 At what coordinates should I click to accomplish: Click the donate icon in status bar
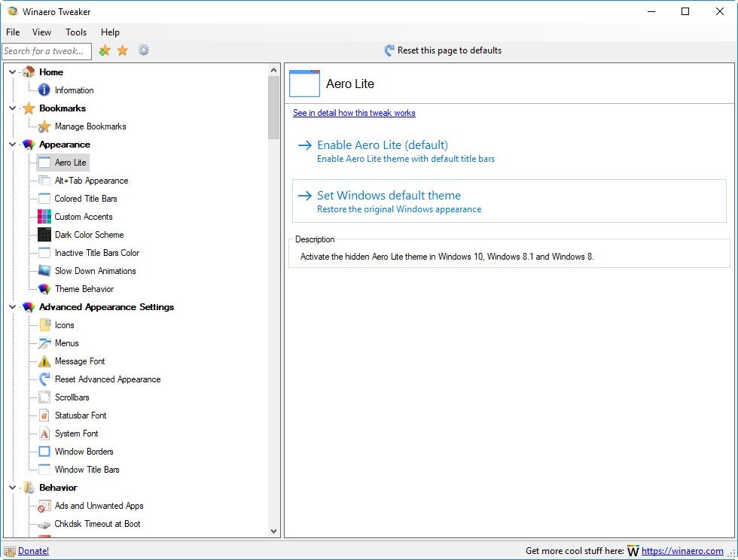(x=9, y=551)
